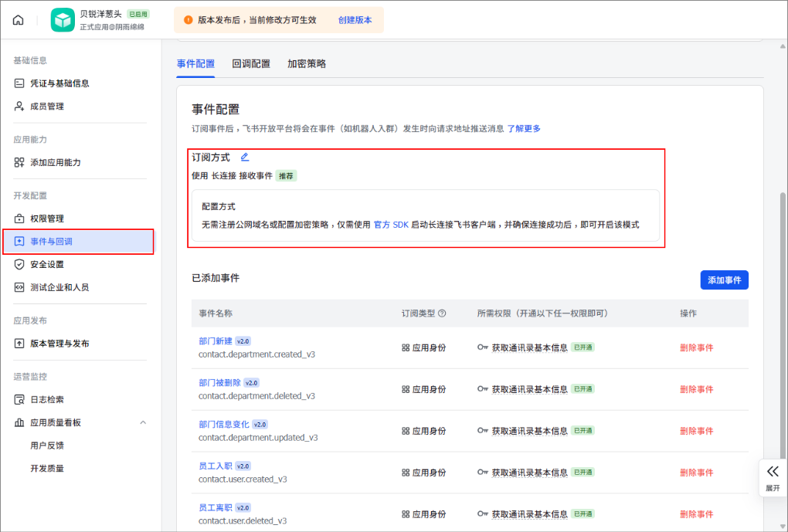
Task: Open the 了解更多 link
Action: pos(524,128)
